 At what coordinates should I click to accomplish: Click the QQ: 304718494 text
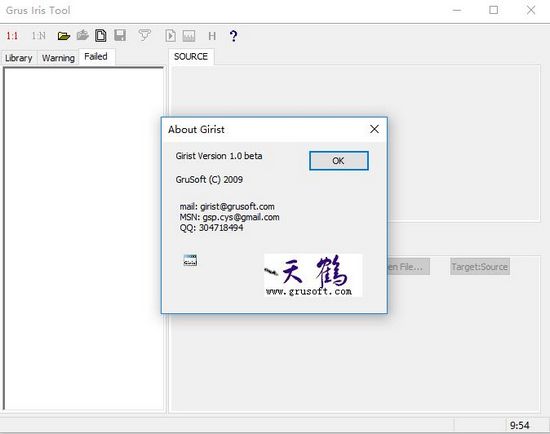211,228
